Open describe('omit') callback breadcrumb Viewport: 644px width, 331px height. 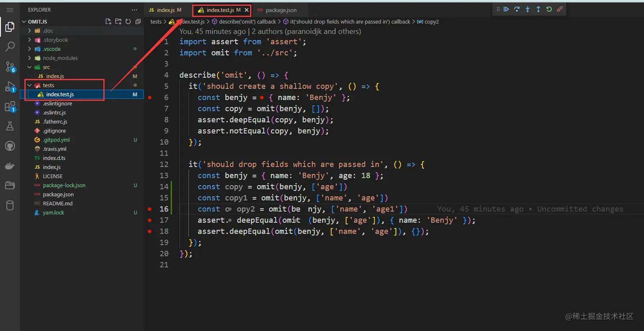pyautogui.click(x=244, y=22)
